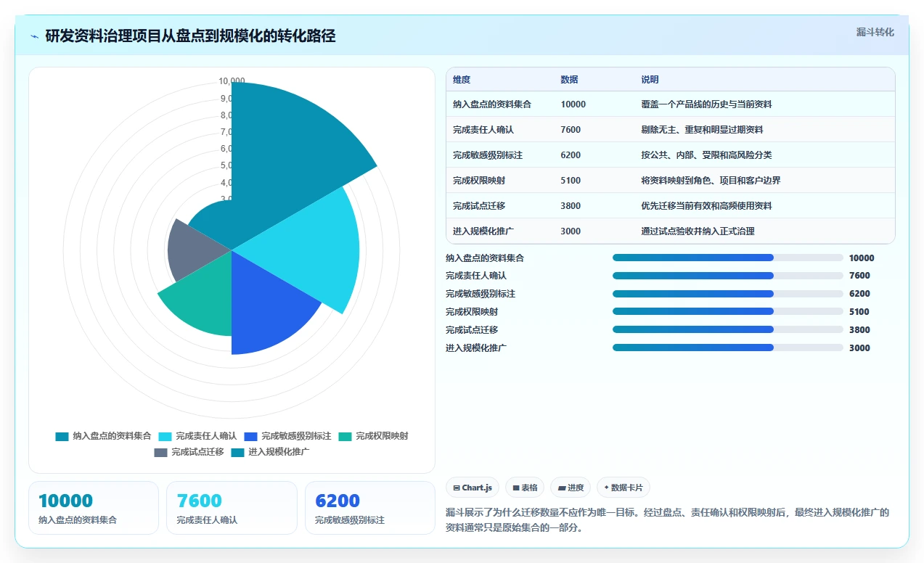Click the 数据 column header

pos(569,80)
